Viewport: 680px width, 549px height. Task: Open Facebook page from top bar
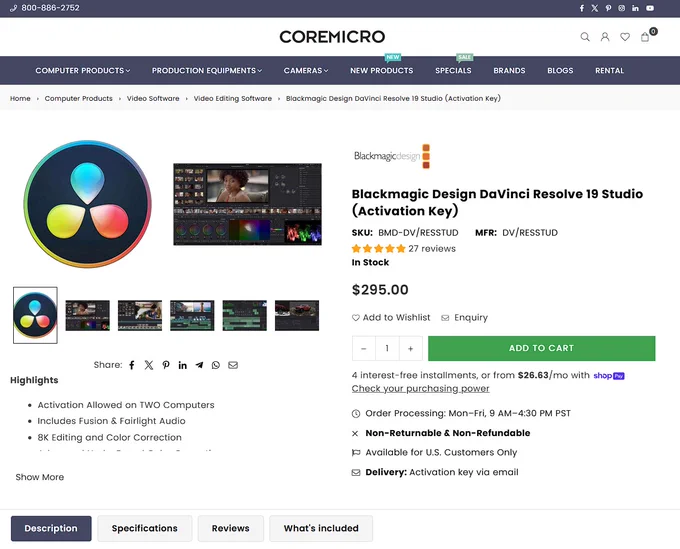pos(582,8)
